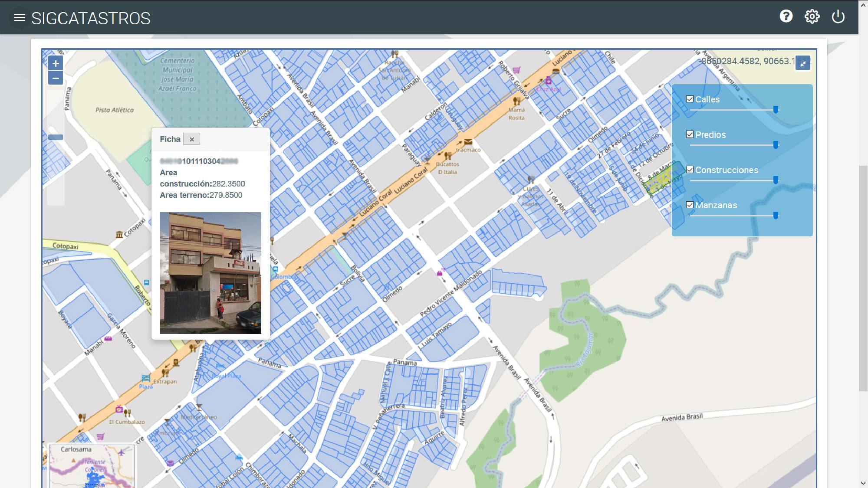Click the Bucattos D Italia restaurant marker
Viewport: 868px width, 488px height.
tap(448, 156)
